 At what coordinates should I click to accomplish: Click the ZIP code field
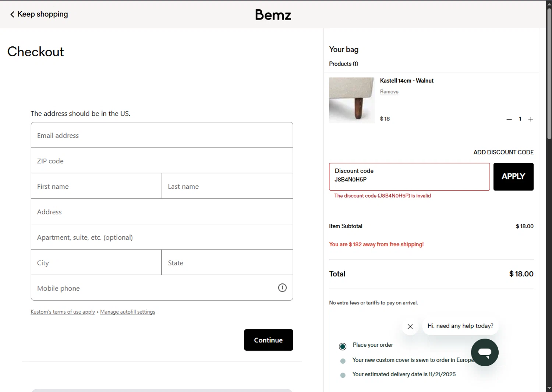[162, 160]
